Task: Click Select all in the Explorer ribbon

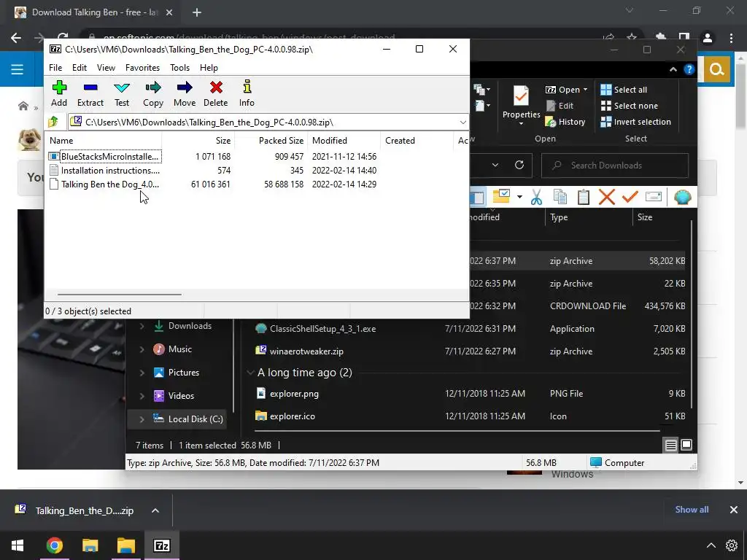Action: coord(624,90)
